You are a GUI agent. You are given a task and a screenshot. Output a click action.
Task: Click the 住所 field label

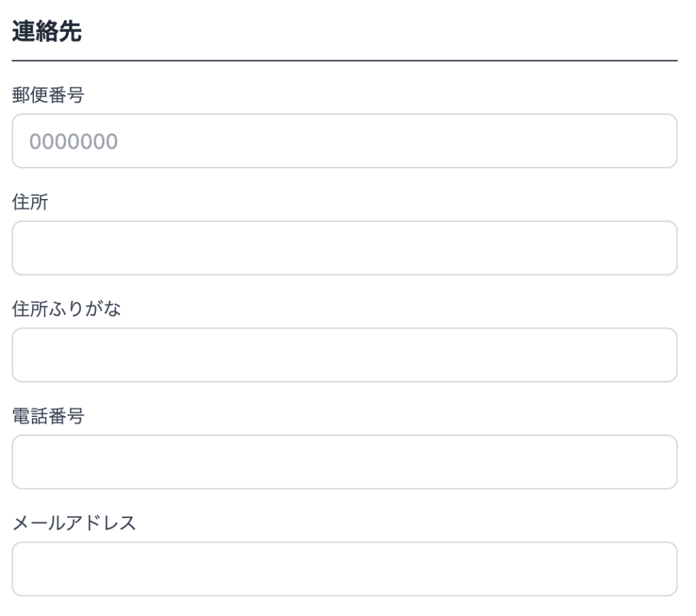(x=30, y=202)
